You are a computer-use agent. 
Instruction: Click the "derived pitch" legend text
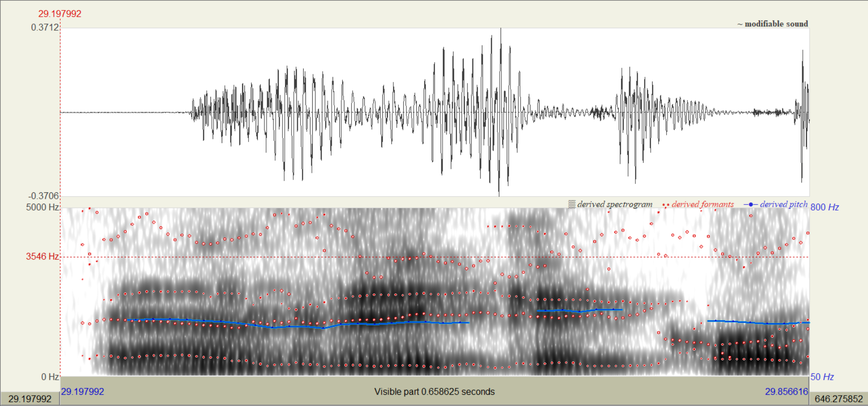[783, 205]
